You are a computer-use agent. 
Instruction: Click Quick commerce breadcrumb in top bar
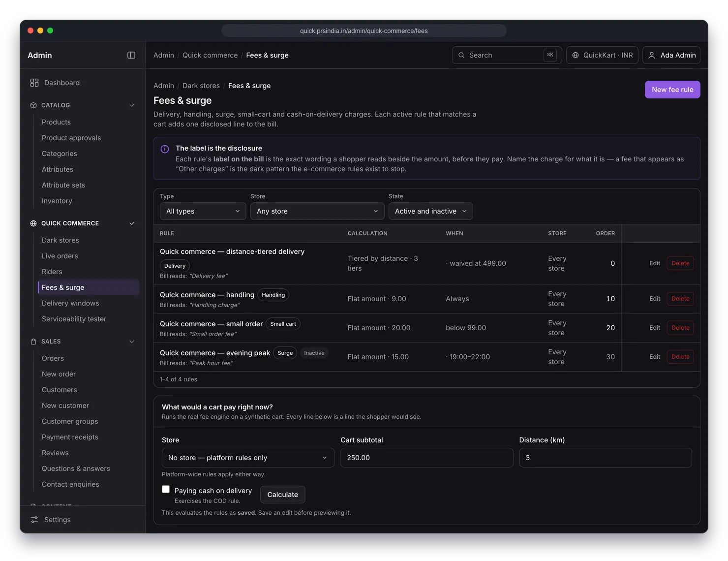(x=210, y=55)
